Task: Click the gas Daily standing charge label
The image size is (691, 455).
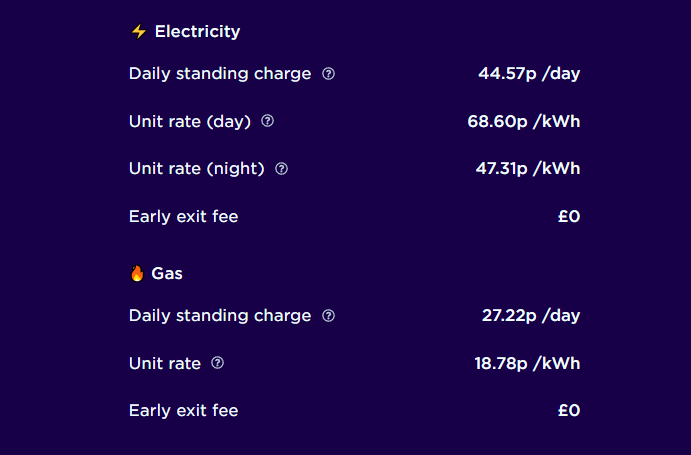Action: 220,316
